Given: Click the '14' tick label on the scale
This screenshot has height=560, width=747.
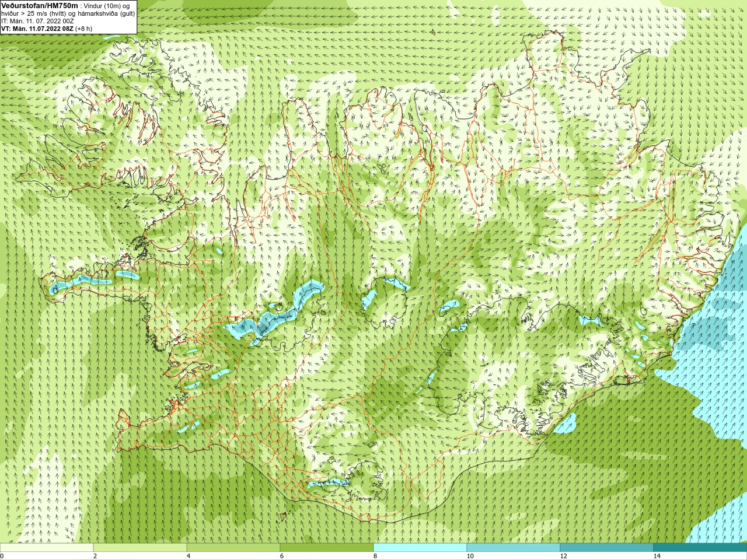Looking at the screenshot, I should 657,556.
